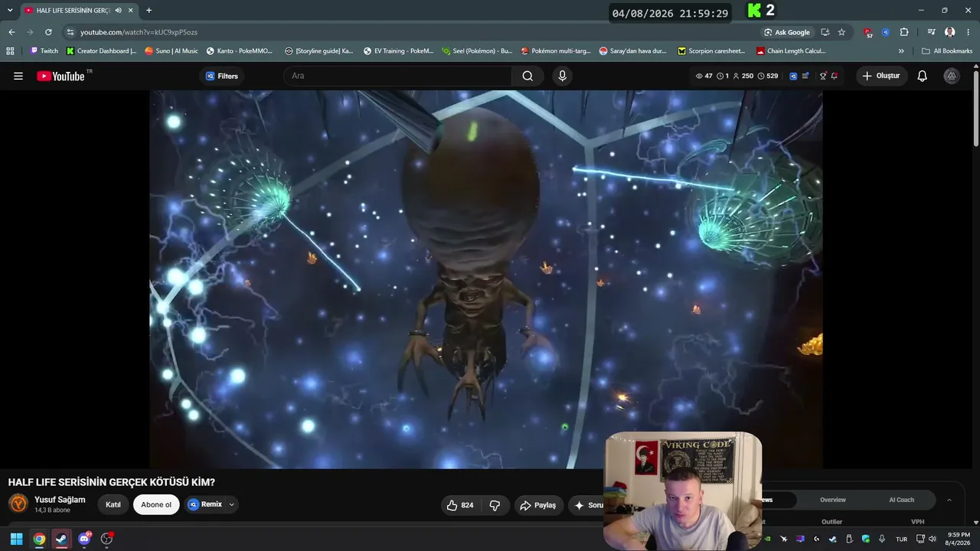Open the Twitch bookmark
This screenshot has height=551, width=980.
(x=44, y=51)
